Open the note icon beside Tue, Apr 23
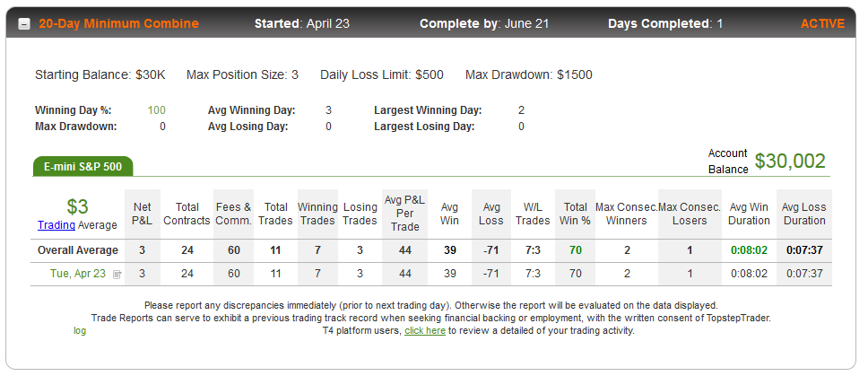The image size is (868, 376). (x=117, y=274)
